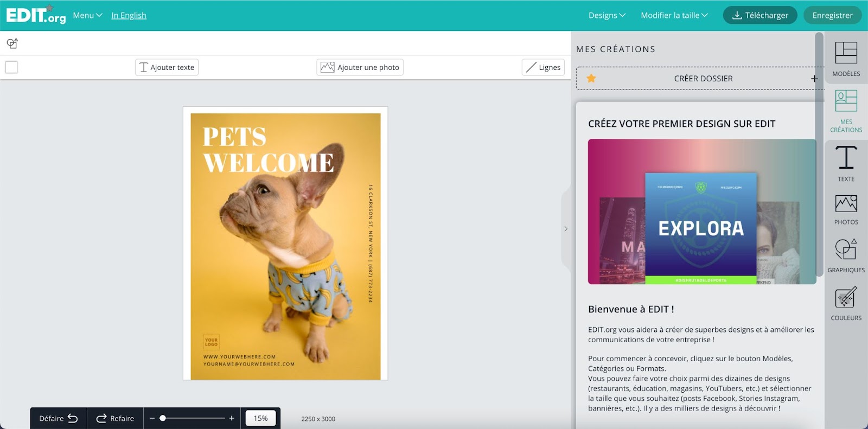Zoom out with the minus icon
Screen dimensions: 868x429
(152, 418)
